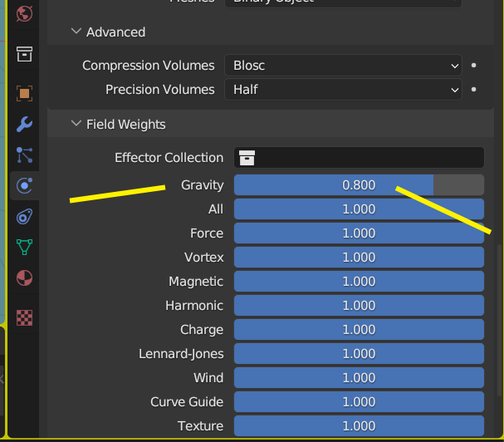Screen dimensions: 504x442
Task: Click collection icon in Effector Collection field
Action: point(247,158)
